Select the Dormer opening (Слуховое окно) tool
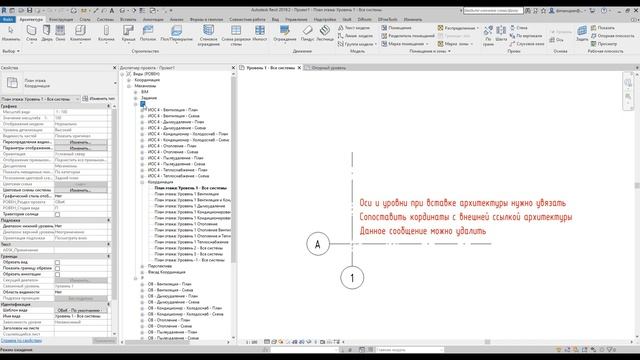The image size is (640, 360). click(x=527, y=44)
